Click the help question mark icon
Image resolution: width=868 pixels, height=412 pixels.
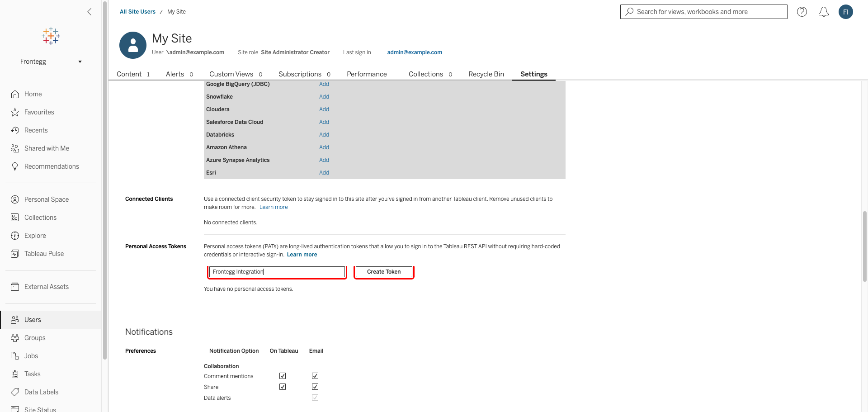point(802,12)
